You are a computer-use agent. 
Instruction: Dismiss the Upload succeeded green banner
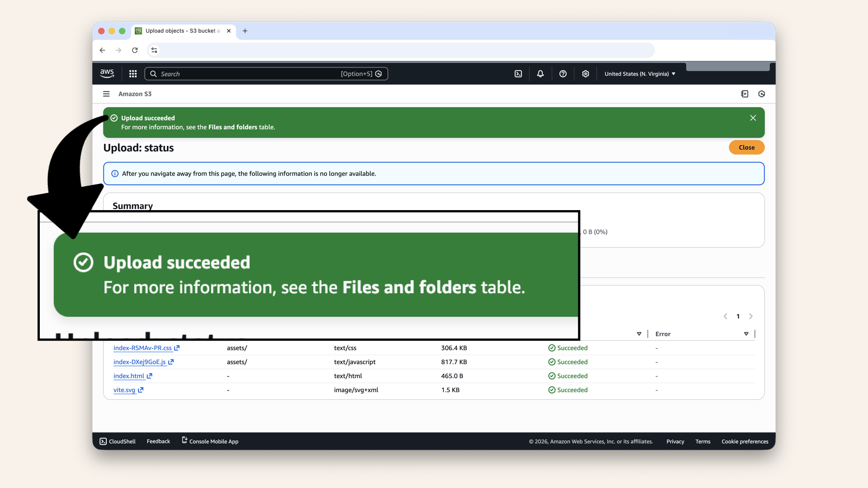pos(753,118)
